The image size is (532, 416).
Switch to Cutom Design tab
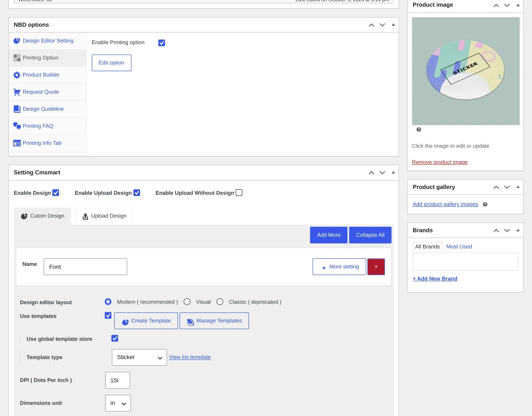click(43, 216)
